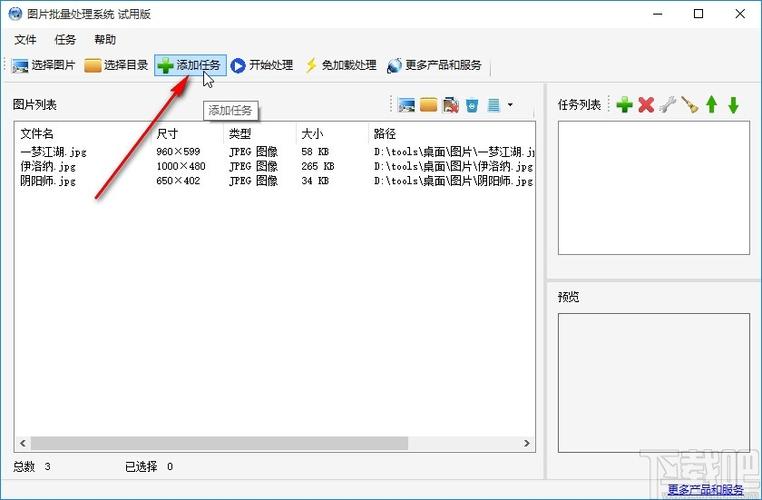This screenshot has width=762, height=500.
Task: Click folder icon in 图片列表 toolbar
Action: click(428, 104)
